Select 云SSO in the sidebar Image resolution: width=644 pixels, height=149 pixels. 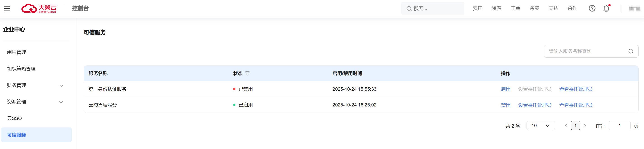point(14,118)
